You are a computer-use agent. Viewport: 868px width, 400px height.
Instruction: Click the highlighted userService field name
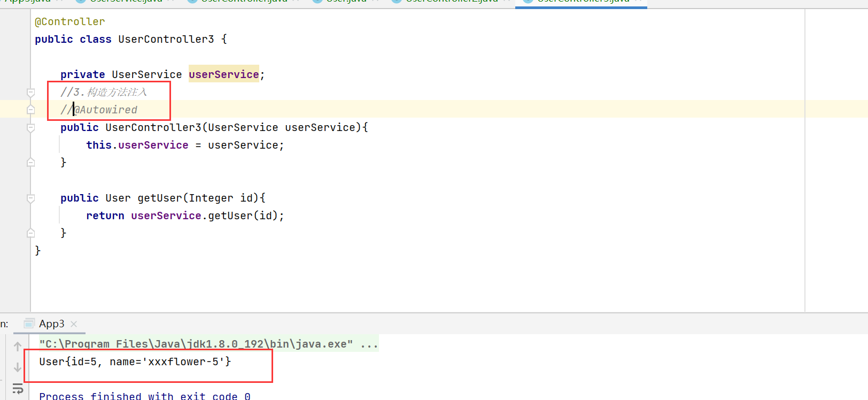224,74
